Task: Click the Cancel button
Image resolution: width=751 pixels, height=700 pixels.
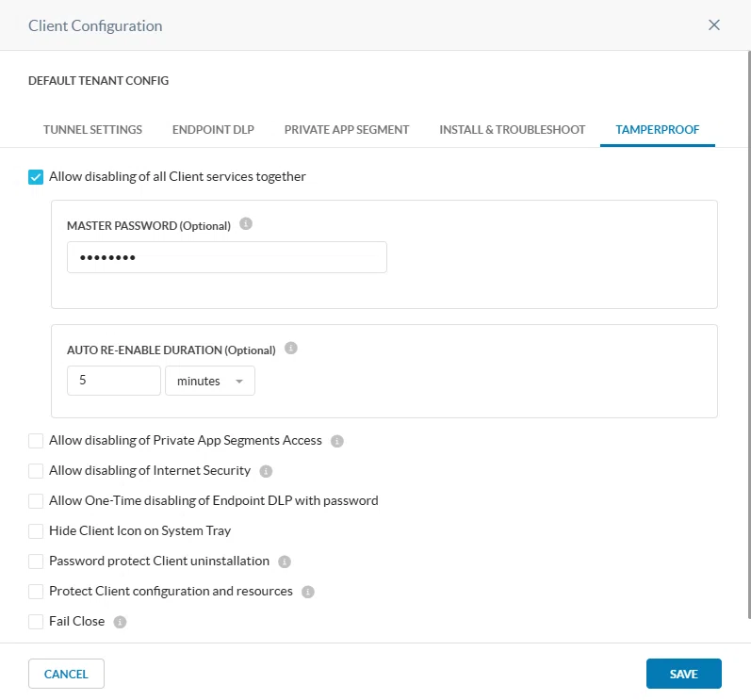Action: point(66,674)
